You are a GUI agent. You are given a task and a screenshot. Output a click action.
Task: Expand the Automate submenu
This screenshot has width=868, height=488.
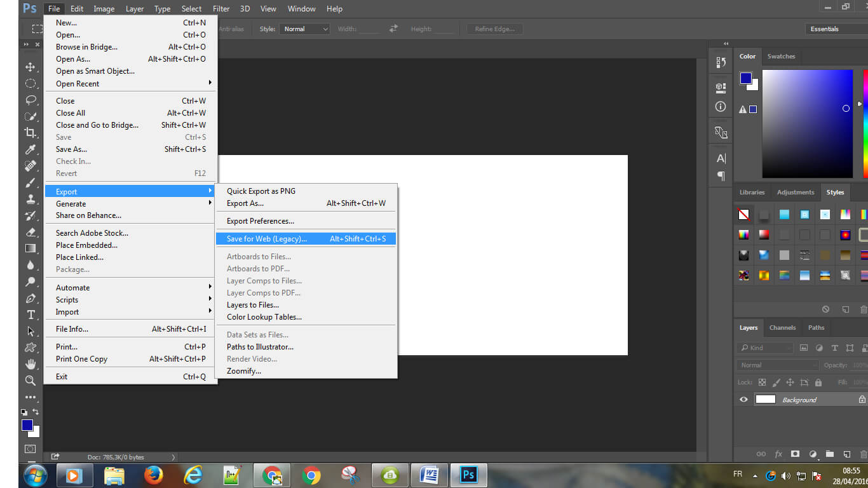tap(132, 287)
